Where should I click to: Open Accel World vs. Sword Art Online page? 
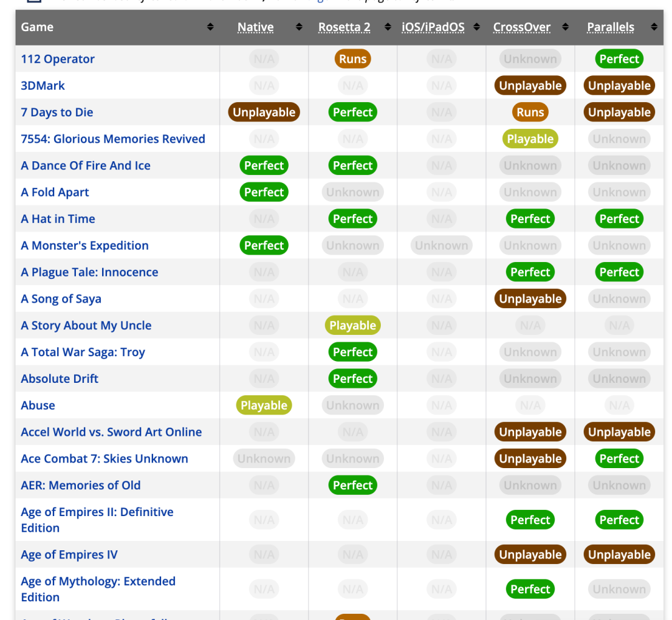pyautogui.click(x=111, y=432)
